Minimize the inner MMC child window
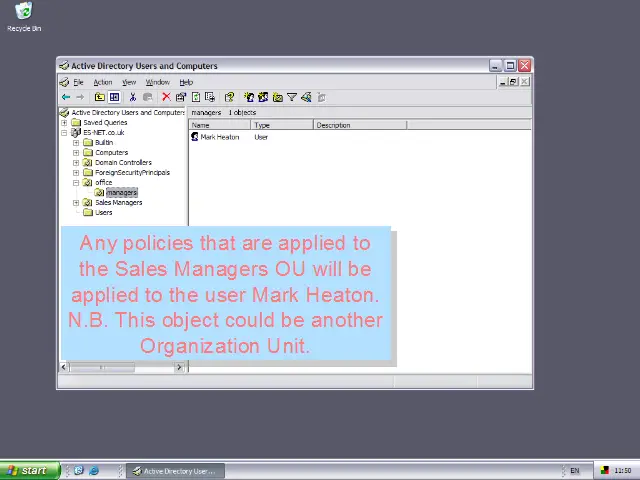Screen dimensions: 640x480 503,82
